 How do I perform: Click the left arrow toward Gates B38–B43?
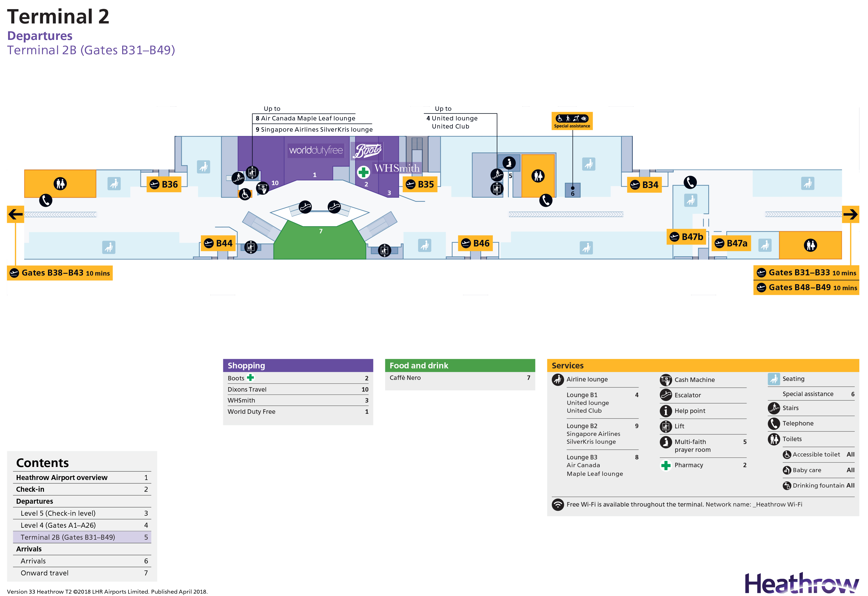click(x=15, y=214)
